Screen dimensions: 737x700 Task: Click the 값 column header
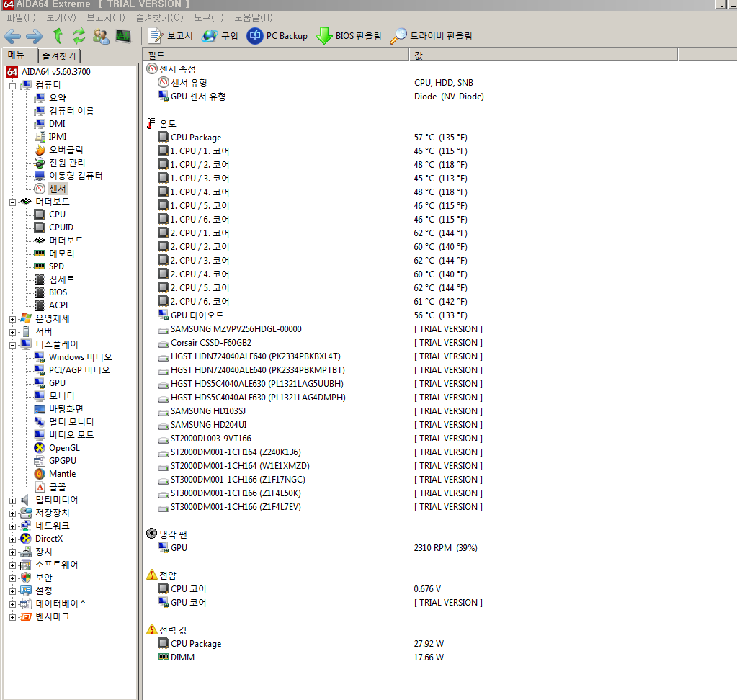pyautogui.click(x=543, y=55)
